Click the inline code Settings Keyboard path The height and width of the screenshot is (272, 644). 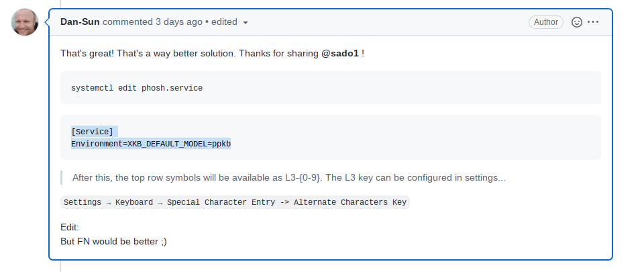click(x=235, y=202)
